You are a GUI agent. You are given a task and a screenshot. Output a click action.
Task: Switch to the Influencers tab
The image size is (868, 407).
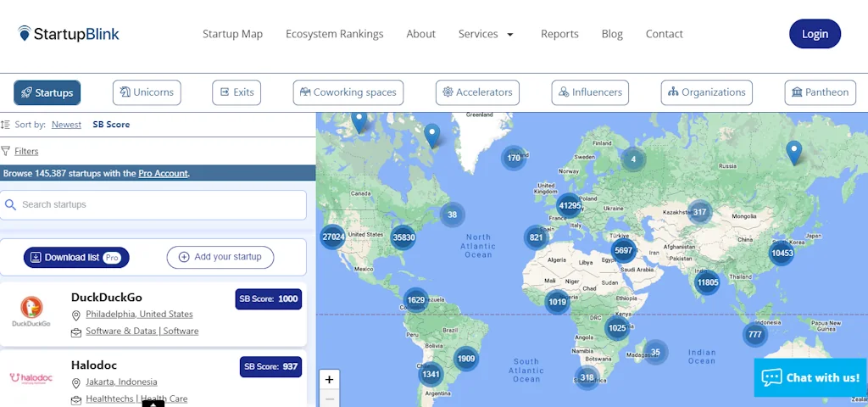click(590, 92)
